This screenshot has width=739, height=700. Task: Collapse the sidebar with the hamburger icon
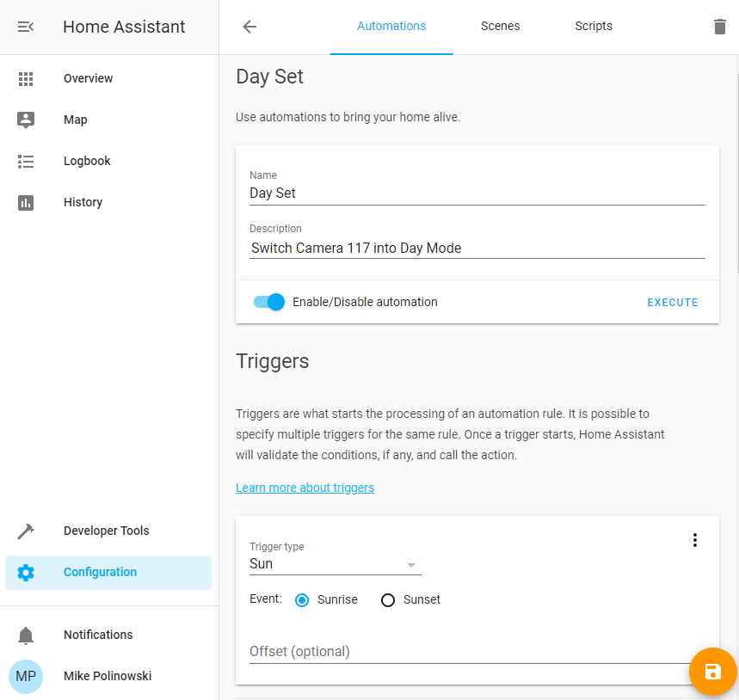[25, 26]
